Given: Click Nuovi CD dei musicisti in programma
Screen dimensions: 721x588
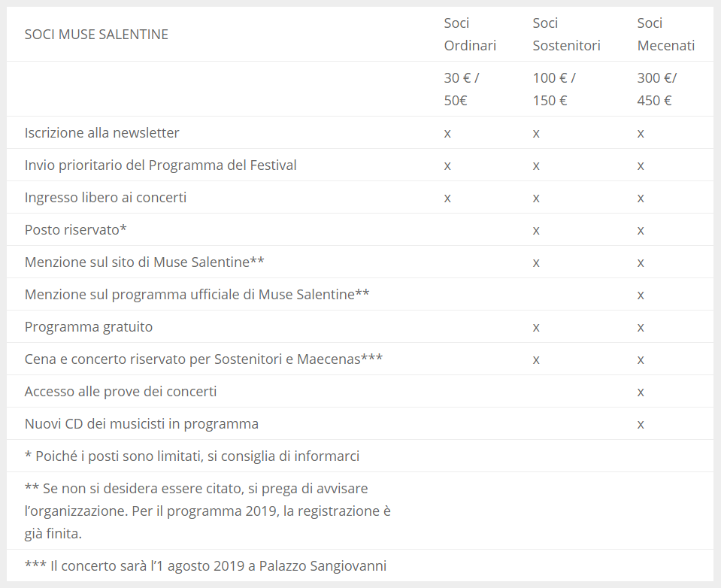Looking at the screenshot, I should [x=141, y=424].
